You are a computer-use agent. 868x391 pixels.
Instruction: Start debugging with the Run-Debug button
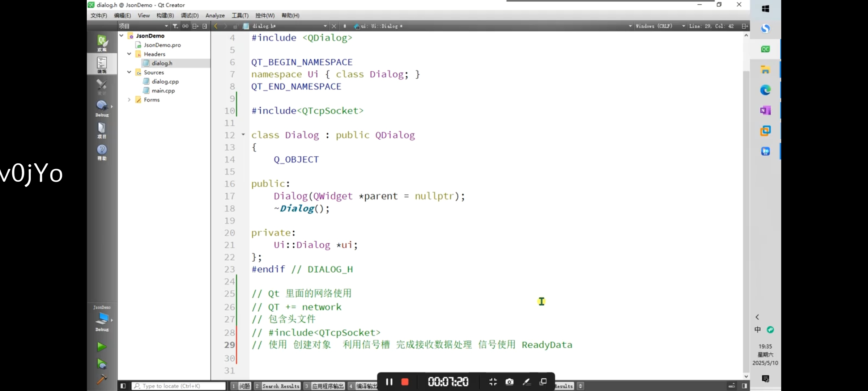click(x=102, y=363)
